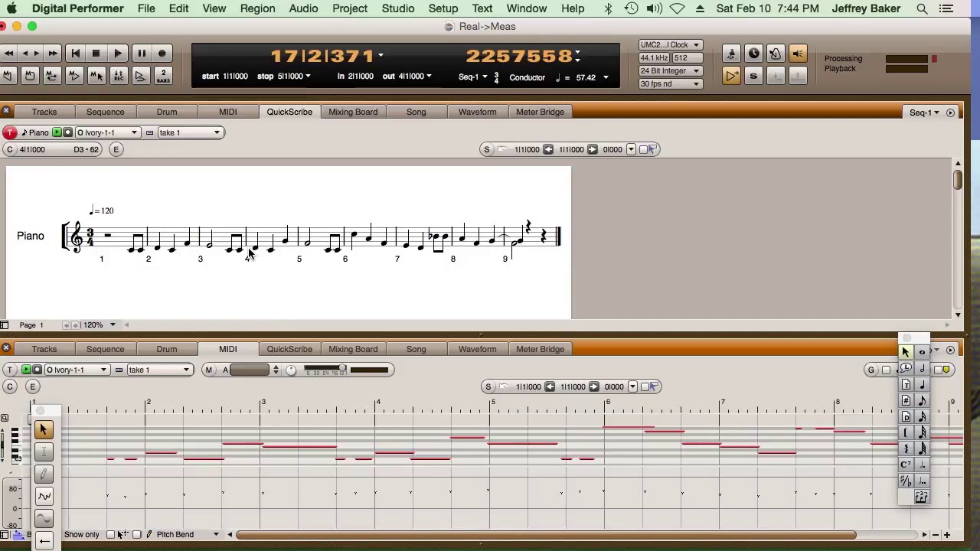Switch to Mixing Board tab in upper panel
980x551 pixels.
point(353,112)
